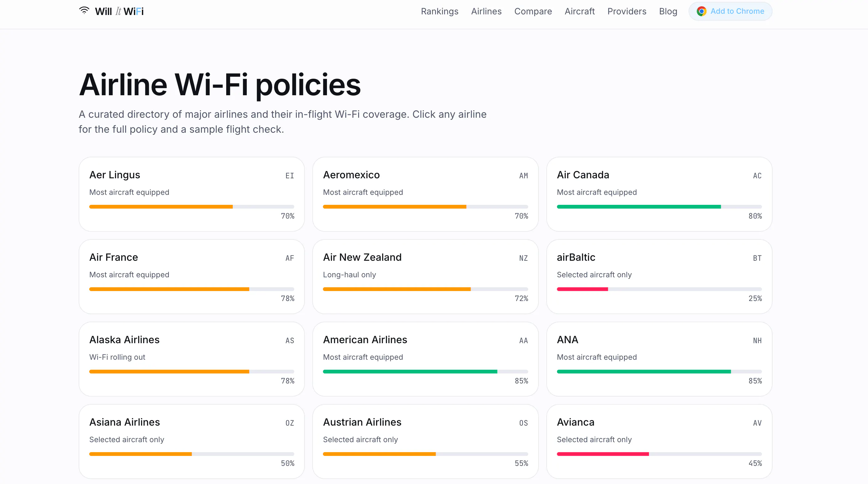Click the OS airline code

pos(524,423)
